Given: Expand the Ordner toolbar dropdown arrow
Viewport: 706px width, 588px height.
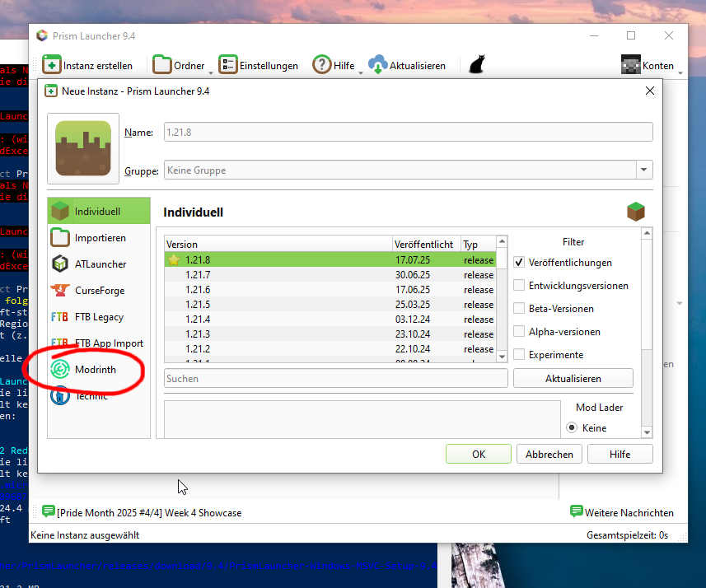Looking at the screenshot, I should tap(210, 72).
